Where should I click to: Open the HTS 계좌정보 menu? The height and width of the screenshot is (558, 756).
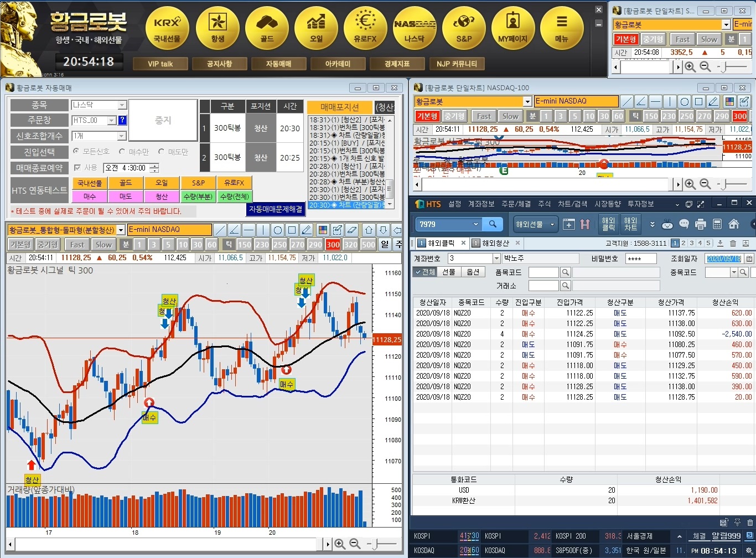[x=481, y=204]
